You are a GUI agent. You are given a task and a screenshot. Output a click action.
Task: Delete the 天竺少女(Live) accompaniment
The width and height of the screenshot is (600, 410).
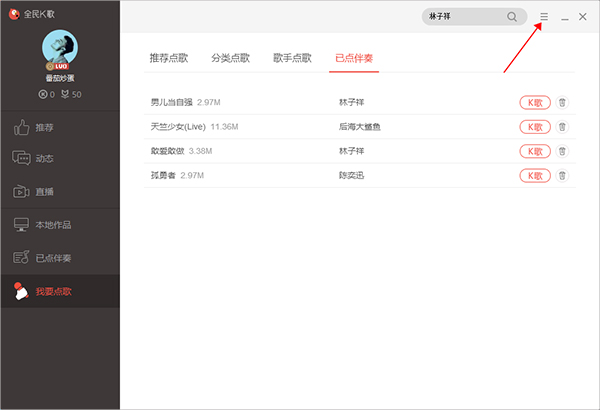tap(562, 127)
